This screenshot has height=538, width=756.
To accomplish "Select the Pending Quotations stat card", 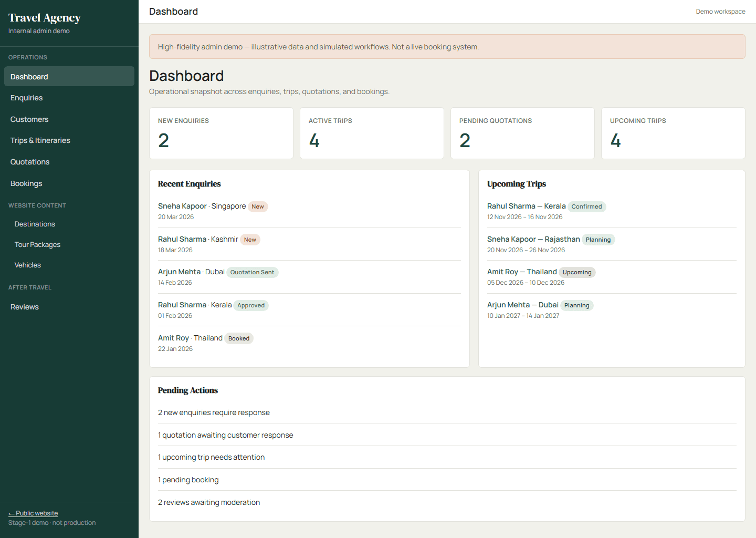I will coord(522,133).
